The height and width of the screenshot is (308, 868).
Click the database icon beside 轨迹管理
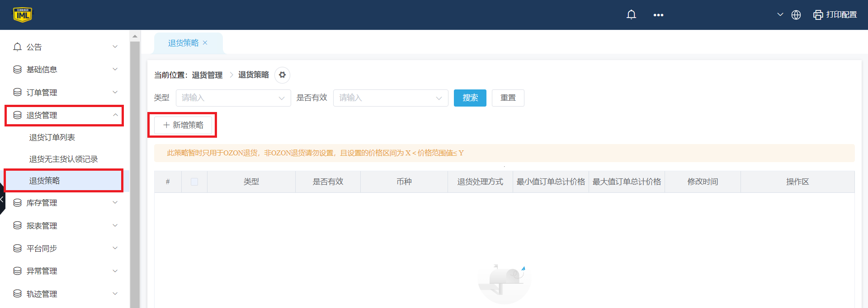point(18,294)
